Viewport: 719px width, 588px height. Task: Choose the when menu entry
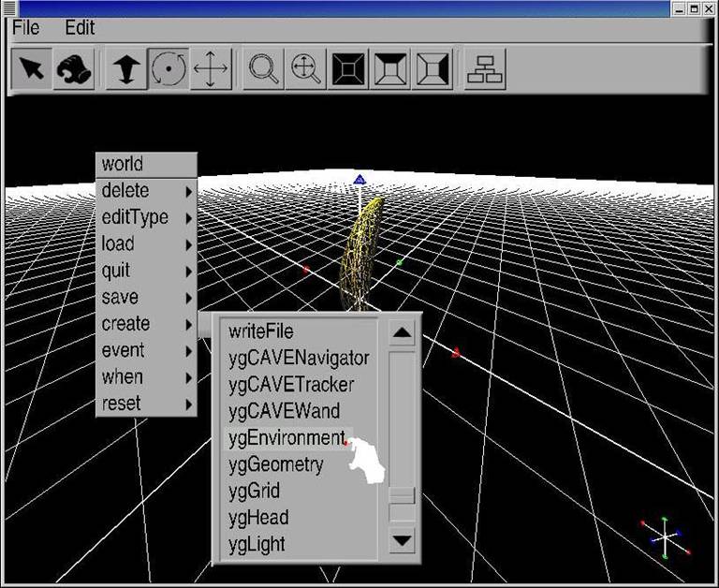coord(146,377)
